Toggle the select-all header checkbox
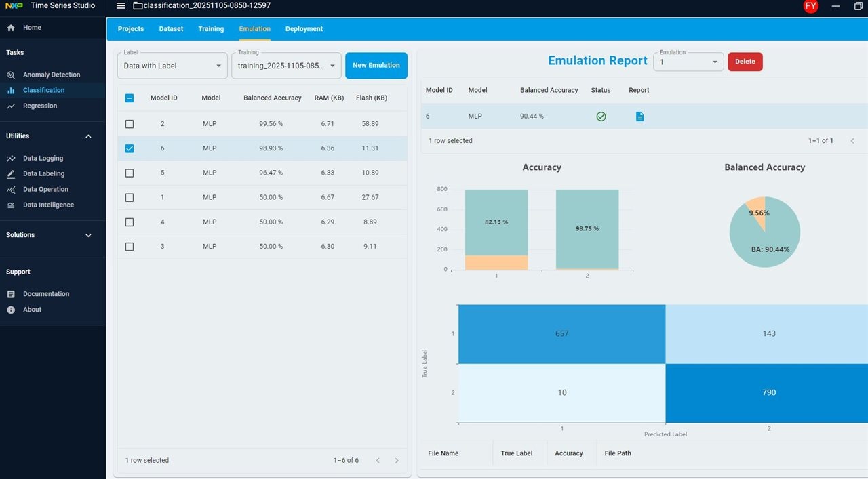This screenshot has width=868, height=479. pos(130,98)
